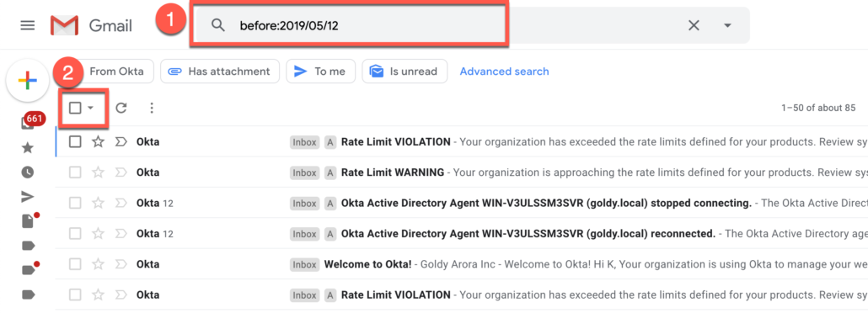Mark first Rate Limit VIOLATION email important

click(x=121, y=142)
